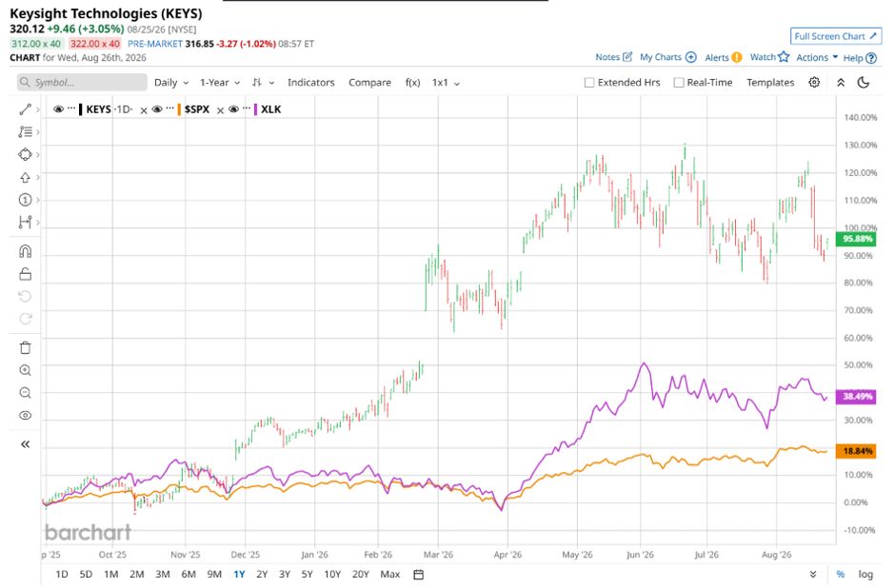Image resolution: width=895 pixels, height=588 pixels.
Task: Select the numbered label tool
Action: point(25,200)
